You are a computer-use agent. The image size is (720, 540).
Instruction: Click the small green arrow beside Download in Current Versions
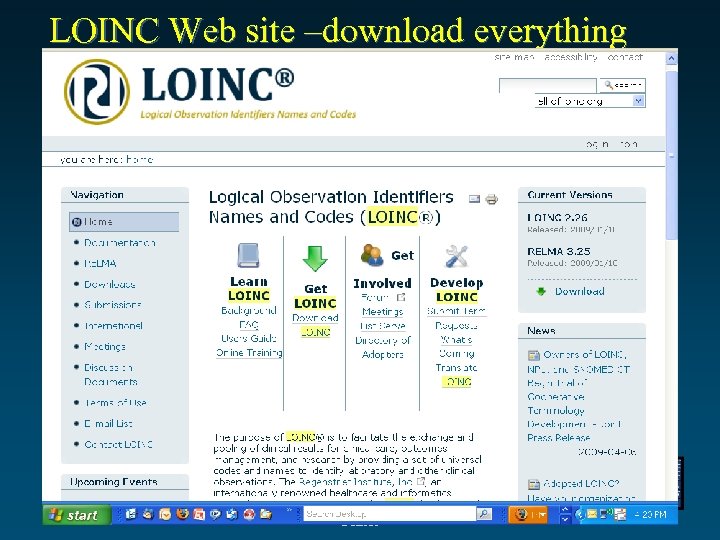click(x=541, y=291)
